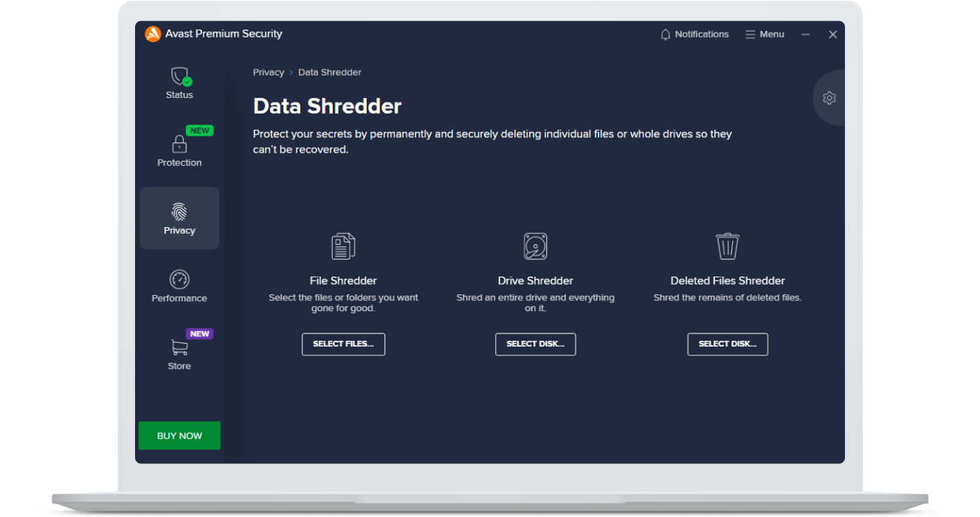Click the Notifications bell icon
This screenshot has height=517, width=980.
coord(666,35)
